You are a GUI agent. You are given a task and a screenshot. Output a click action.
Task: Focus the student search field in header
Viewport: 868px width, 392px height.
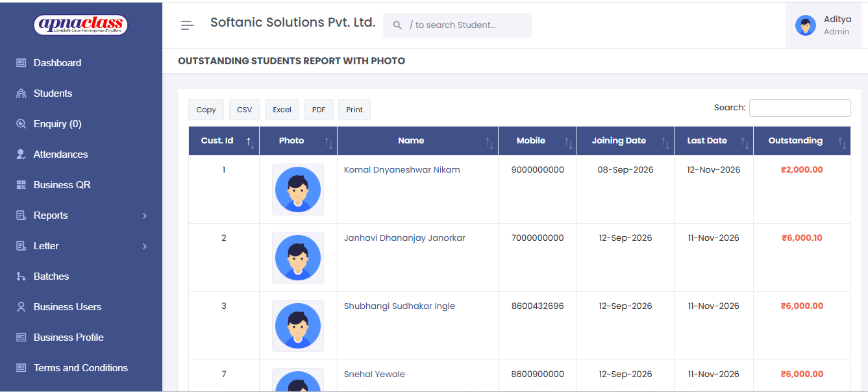(457, 25)
